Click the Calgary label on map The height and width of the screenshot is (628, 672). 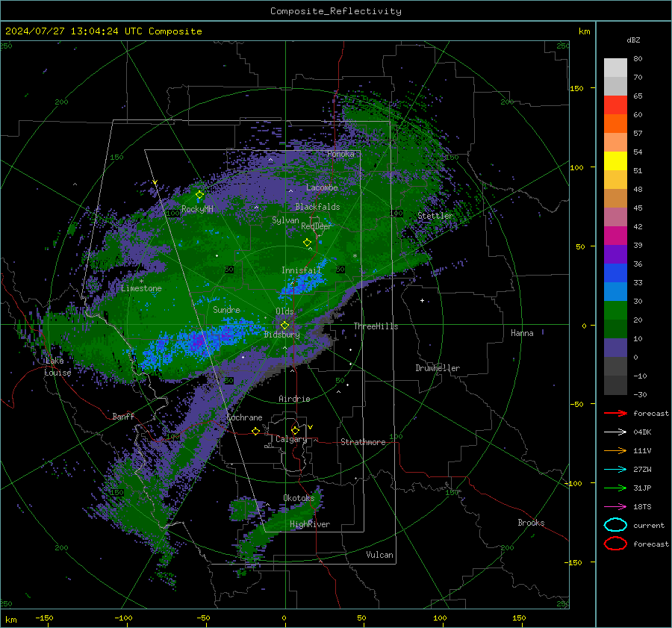click(x=291, y=439)
